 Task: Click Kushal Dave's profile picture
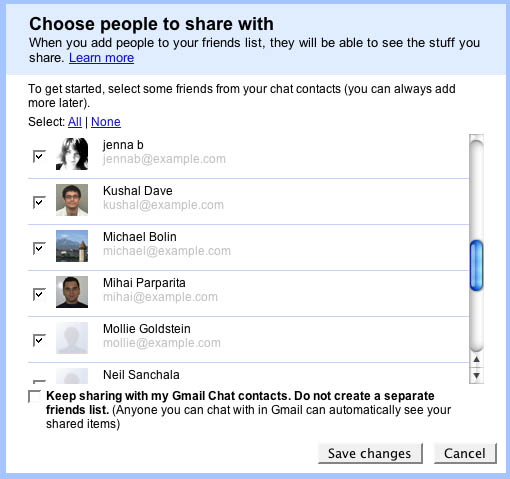tap(72, 200)
